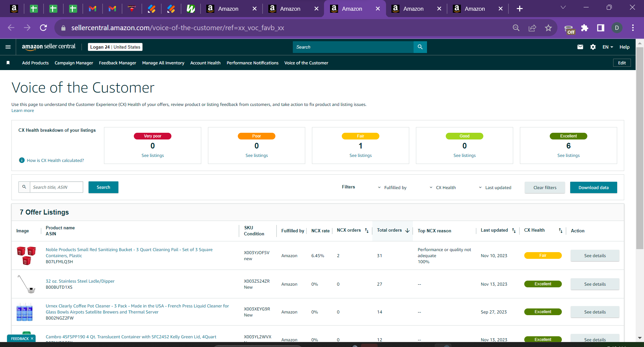Open the Noble Products Sanitizing Bucket link
The width and height of the screenshot is (644, 347).
(x=129, y=252)
